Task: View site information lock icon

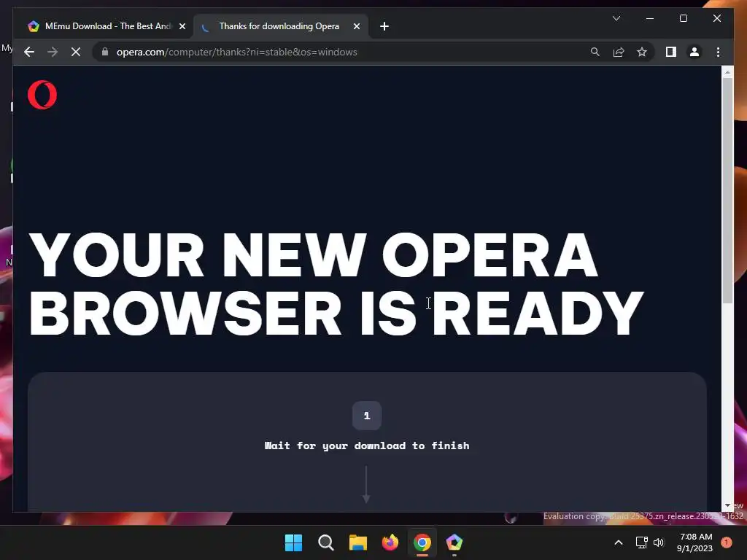Action: click(105, 52)
